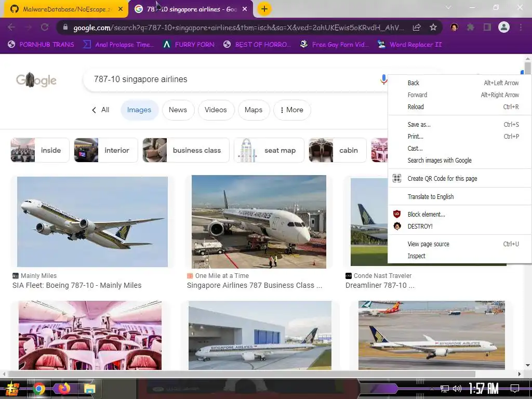Click the Google logo
Screen dimensions: 532x399
[x=36, y=80]
